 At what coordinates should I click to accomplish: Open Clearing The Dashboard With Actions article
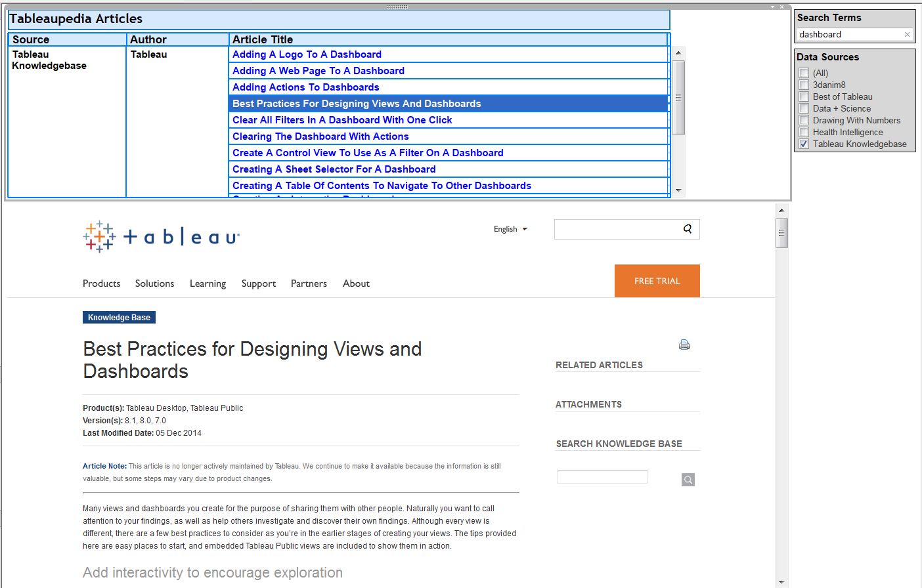click(x=320, y=136)
